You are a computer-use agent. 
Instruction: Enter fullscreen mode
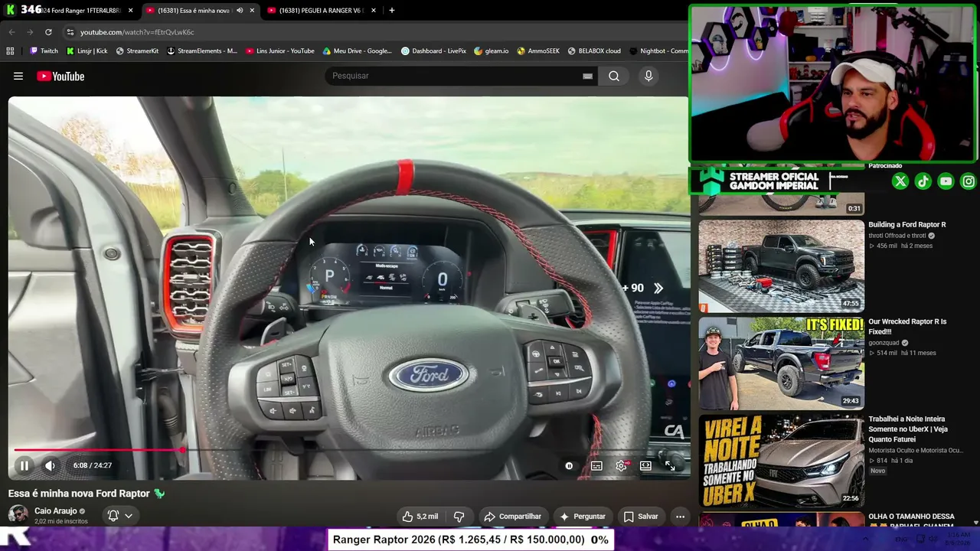(670, 465)
